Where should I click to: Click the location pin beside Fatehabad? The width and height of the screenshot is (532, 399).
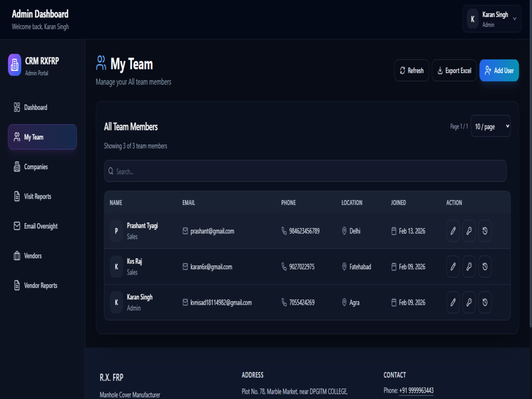click(x=344, y=267)
